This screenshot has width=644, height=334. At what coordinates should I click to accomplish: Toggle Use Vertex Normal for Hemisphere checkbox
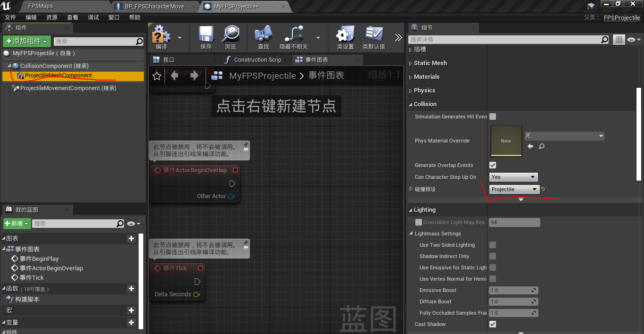click(493, 279)
